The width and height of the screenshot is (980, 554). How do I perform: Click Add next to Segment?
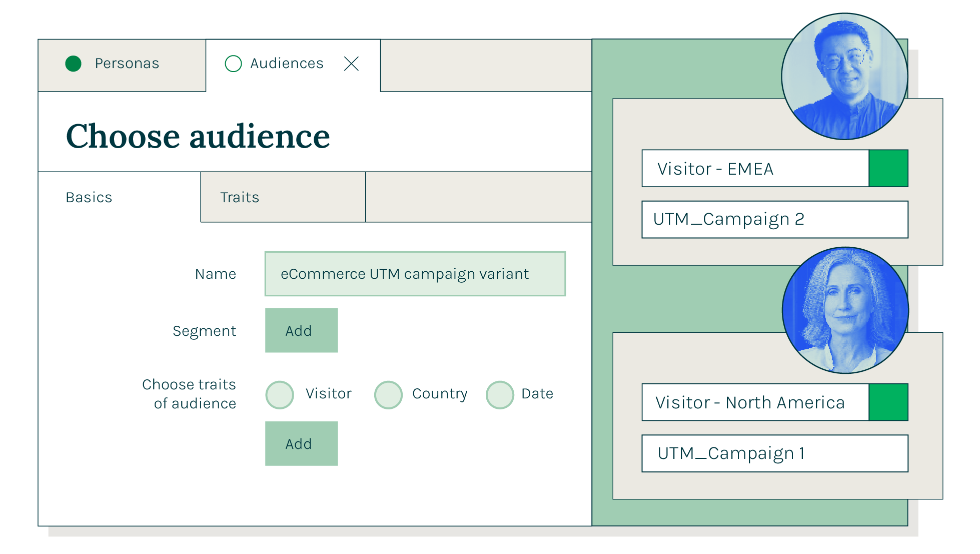tap(301, 330)
